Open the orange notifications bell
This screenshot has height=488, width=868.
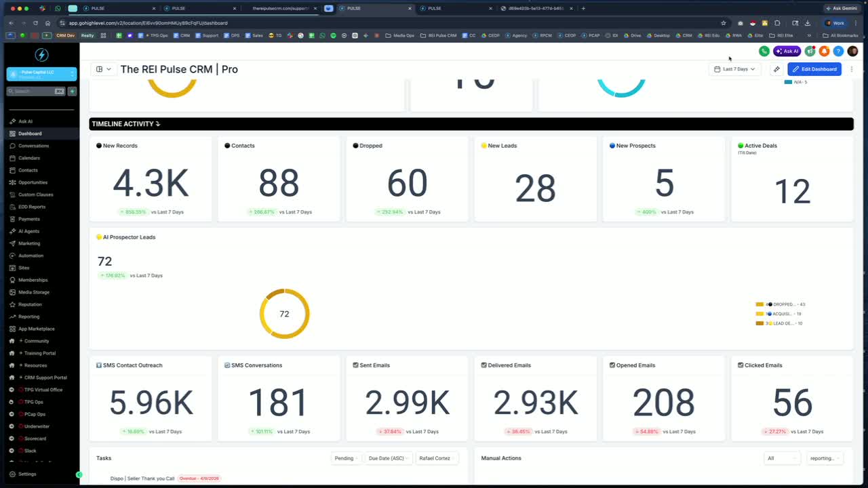[824, 51]
